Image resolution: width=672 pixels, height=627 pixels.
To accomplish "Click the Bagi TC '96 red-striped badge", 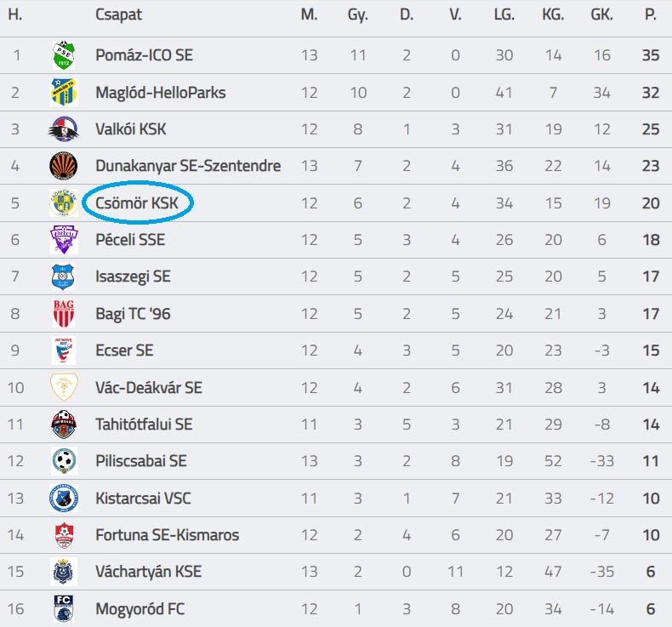I will coord(64,314).
